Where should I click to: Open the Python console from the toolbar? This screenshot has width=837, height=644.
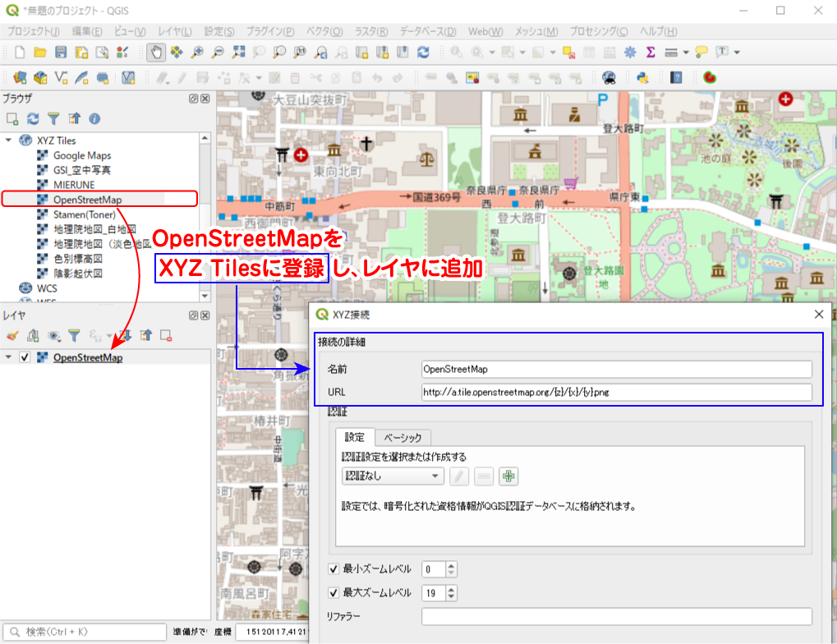pyautogui.click(x=643, y=78)
